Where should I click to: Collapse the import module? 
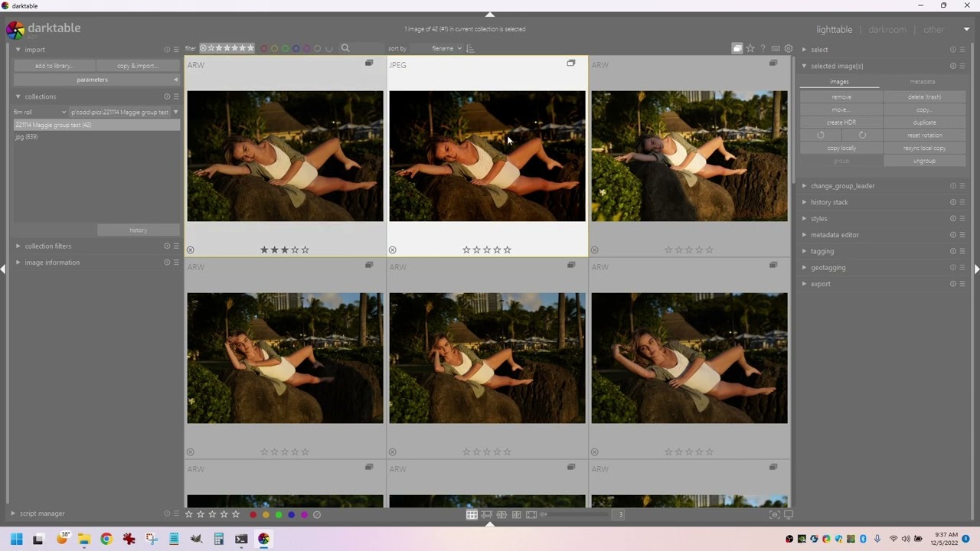point(18,50)
